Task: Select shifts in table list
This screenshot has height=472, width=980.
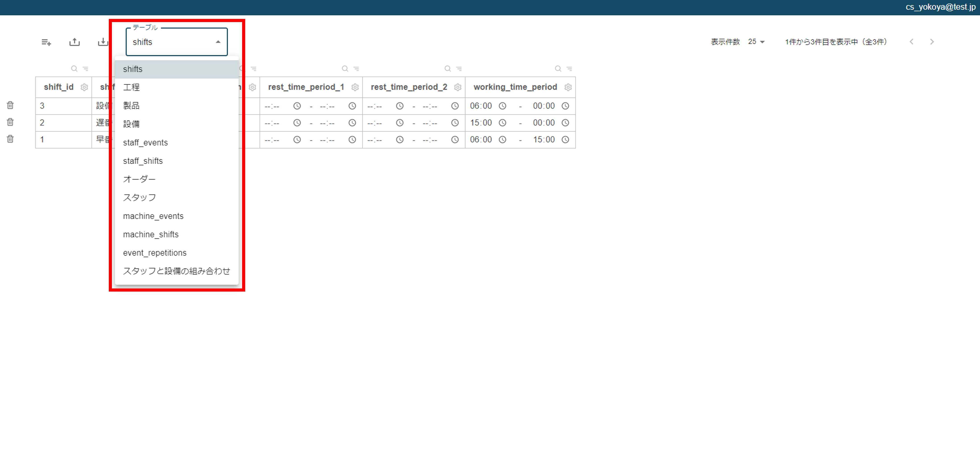Action: click(177, 69)
